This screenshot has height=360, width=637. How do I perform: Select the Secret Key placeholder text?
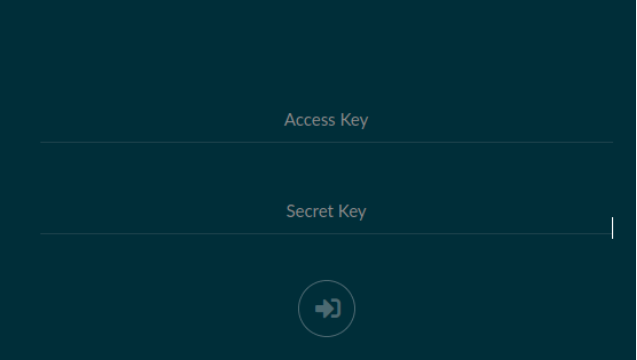tap(326, 212)
